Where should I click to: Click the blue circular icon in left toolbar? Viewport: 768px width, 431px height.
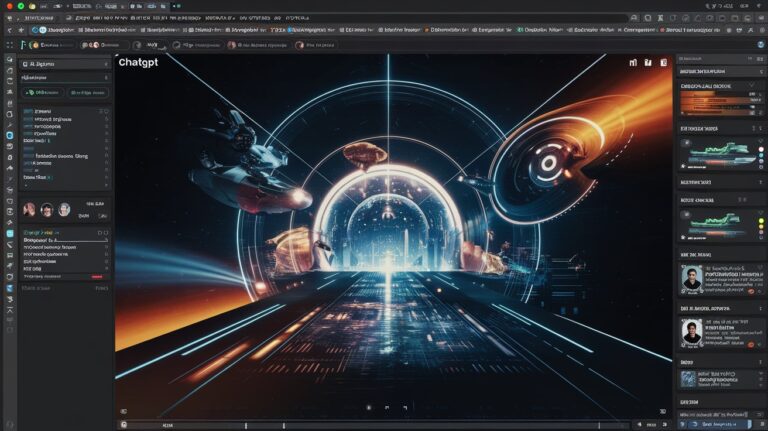pyautogui.click(x=9, y=134)
